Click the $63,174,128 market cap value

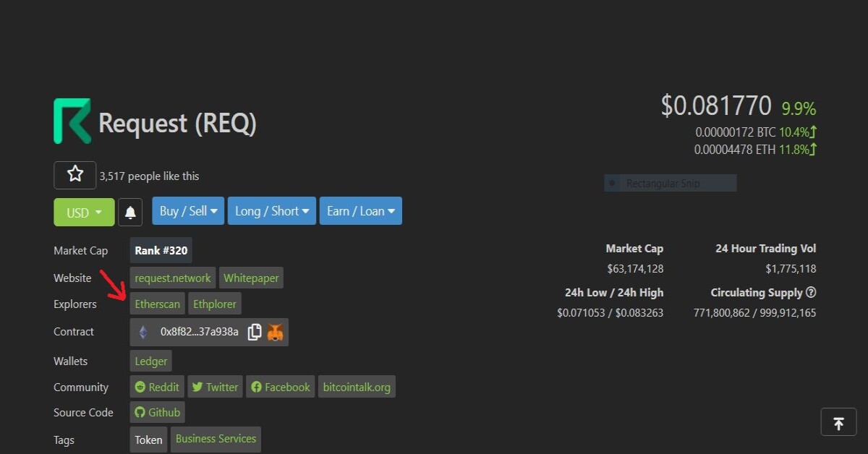(635, 269)
